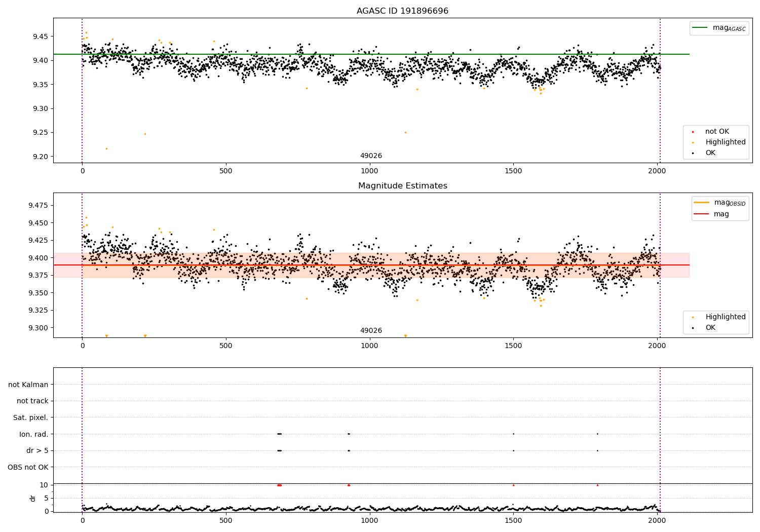This screenshot has width=760, height=532.
Task: Click the green line swatch in mag AGASC legend
Action: (700, 28)
